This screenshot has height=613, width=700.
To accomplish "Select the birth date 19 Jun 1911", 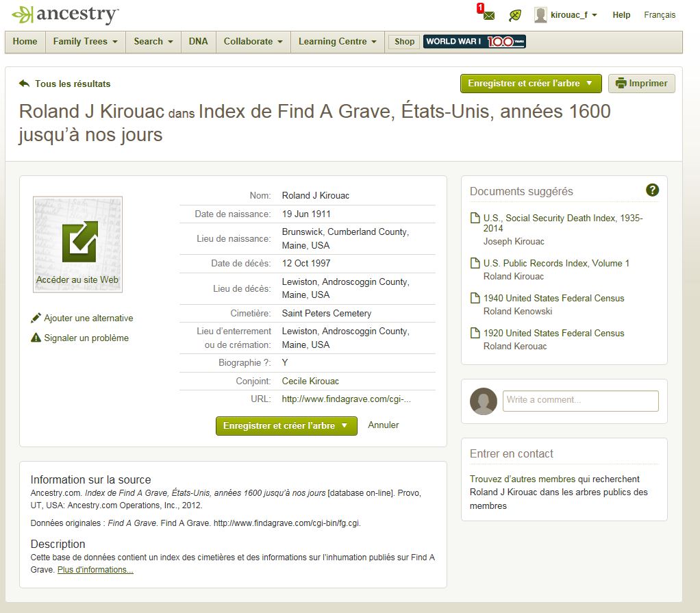I will coord(306,214).
